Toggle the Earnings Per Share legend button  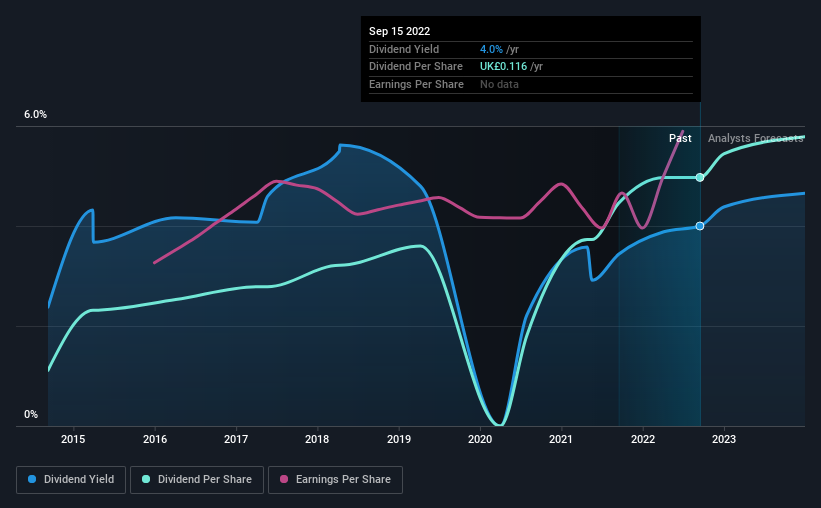click(335, 480)
